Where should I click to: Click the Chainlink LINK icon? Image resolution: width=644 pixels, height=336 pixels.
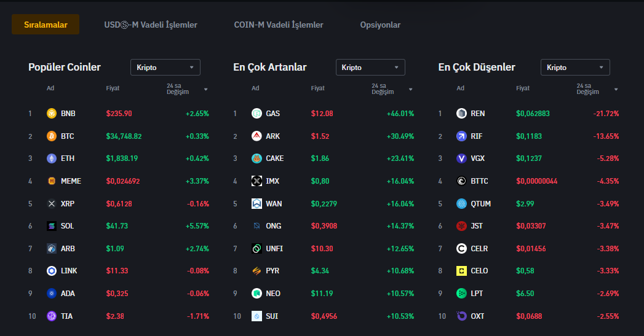tap(52, 271)
